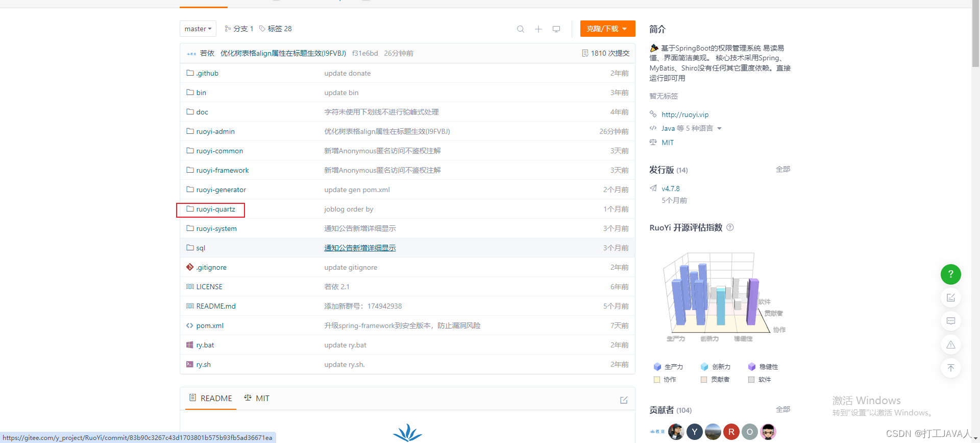The image size is (980, 443).
Task: View 1810 次提交 commit history
Action: point(606,53)
